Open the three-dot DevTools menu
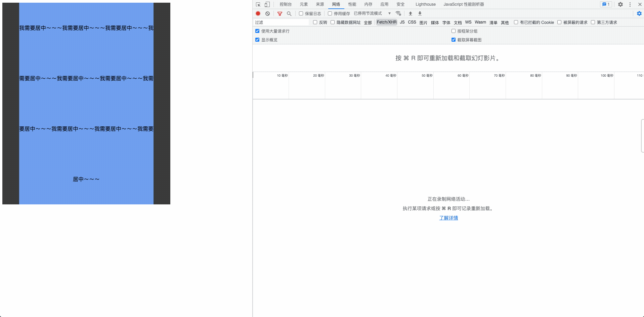 [630, 4]
